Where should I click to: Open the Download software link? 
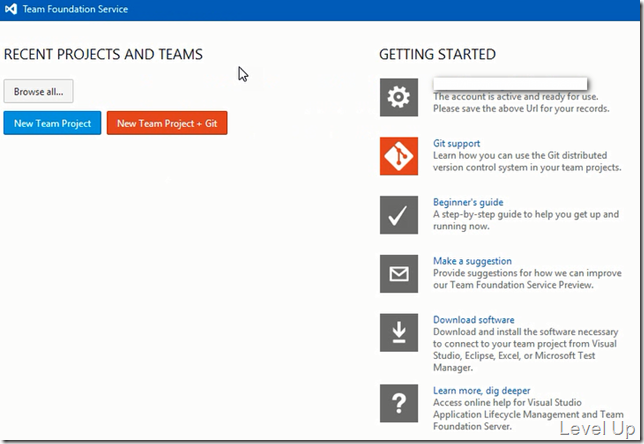pos(474,320)
